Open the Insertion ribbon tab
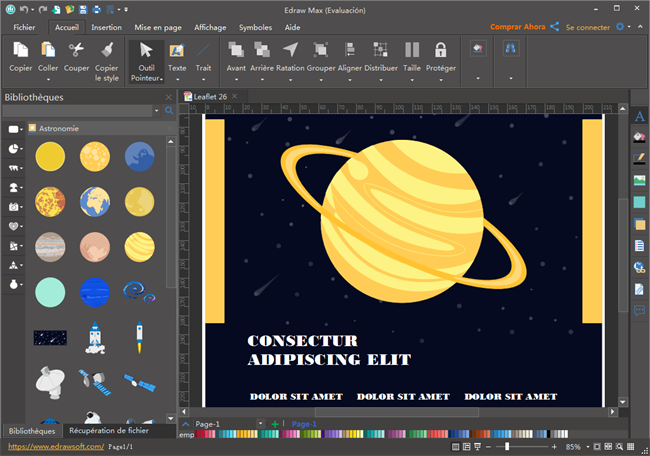Image resolution: width=650 pixels, height=456 pixels. click(x=107, y=28)
